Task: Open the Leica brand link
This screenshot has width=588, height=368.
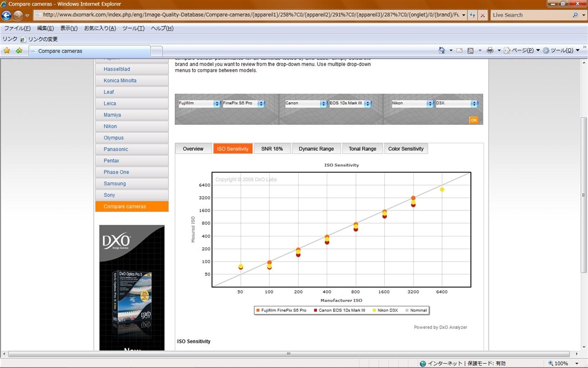Action: (x=131, y=103)
